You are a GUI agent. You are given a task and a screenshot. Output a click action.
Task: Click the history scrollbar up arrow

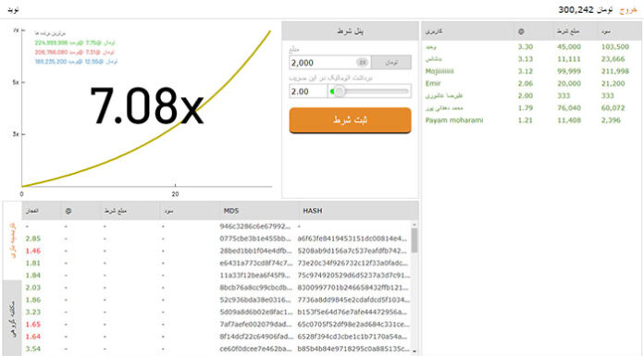coord(414,225)
